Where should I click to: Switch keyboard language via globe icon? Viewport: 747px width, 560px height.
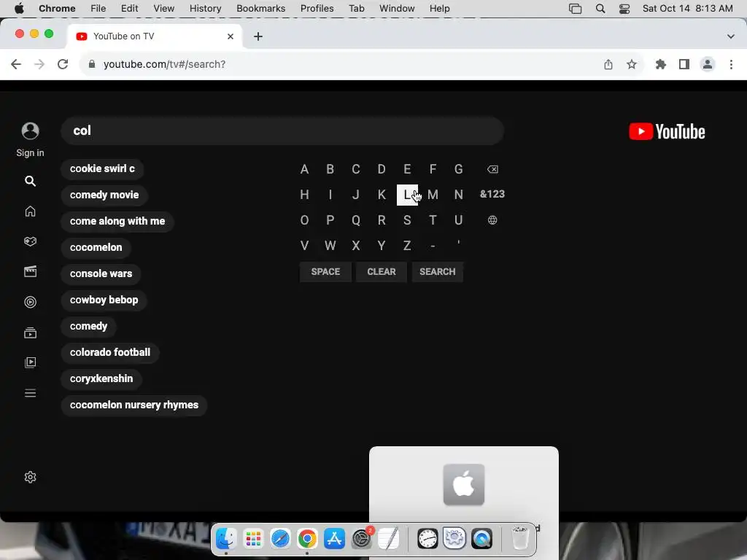click(492, 220)
